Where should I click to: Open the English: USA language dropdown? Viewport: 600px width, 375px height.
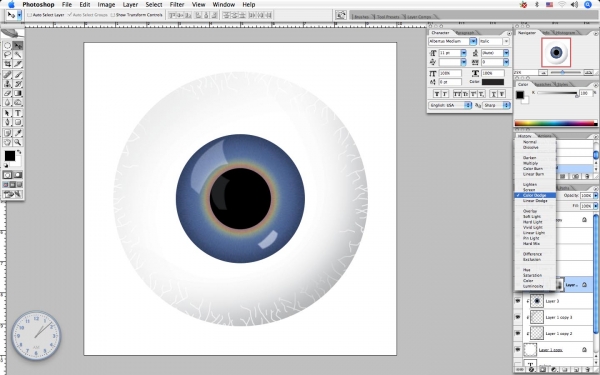(x=450, y=105)
